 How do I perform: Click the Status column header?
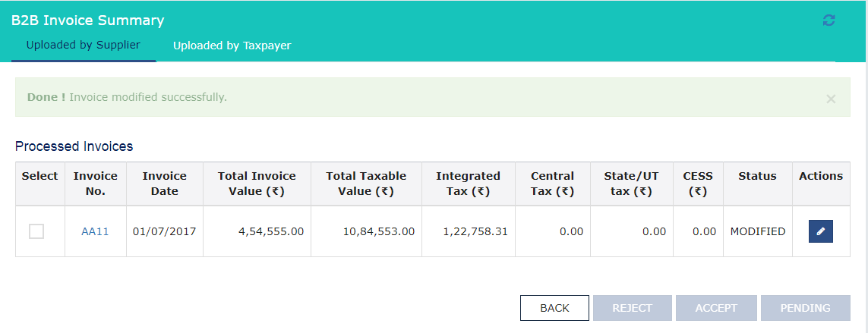(x=757, y=176)
